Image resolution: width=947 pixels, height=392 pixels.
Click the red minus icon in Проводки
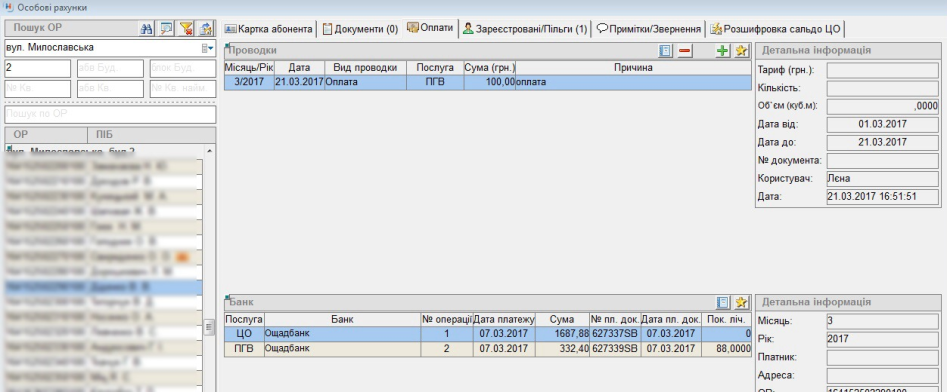[685, 51]
